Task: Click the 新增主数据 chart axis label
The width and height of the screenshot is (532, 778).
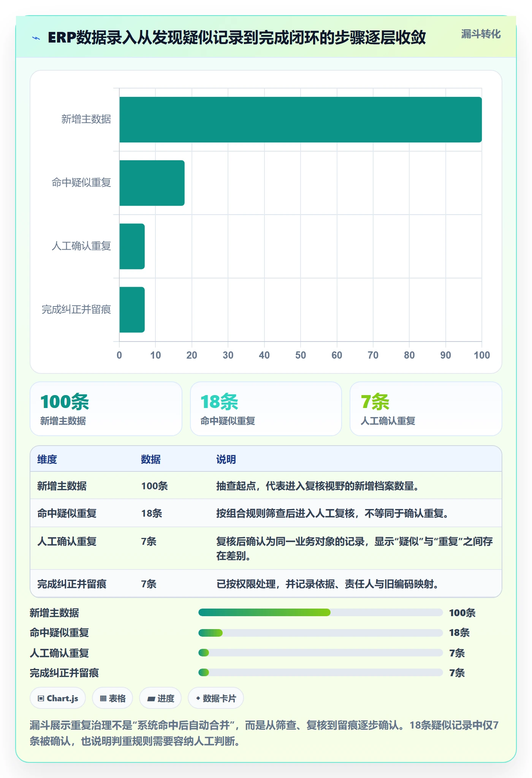Action: pyautogui.click(x=86, y=119)
